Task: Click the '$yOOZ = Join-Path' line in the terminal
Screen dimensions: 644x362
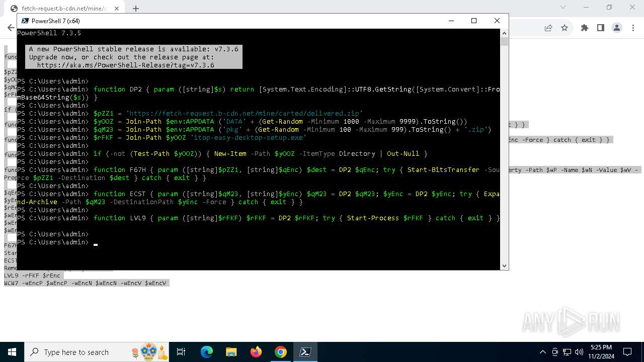Action: 242,122
